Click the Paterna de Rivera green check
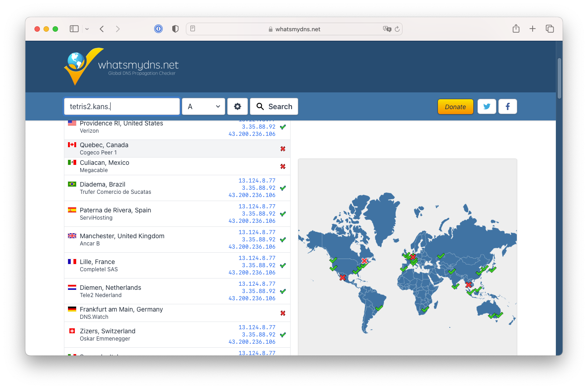This screenshot has height=389, width=588. point(283,214)
